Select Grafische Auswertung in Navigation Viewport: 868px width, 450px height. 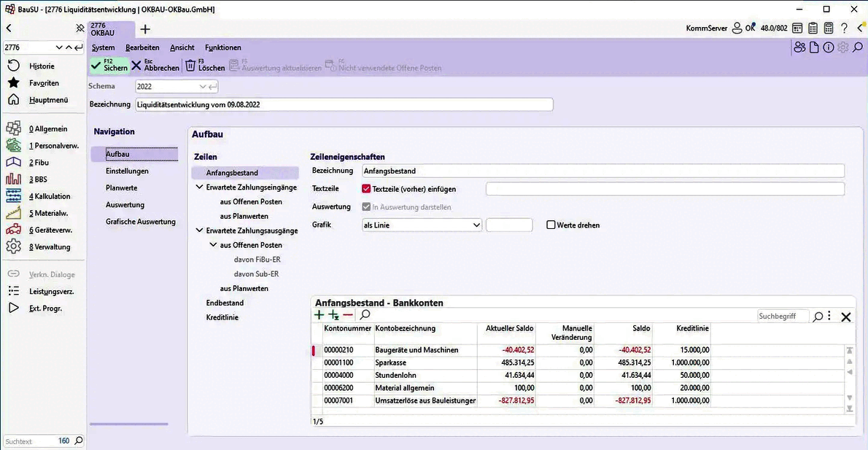coord(141,222)
